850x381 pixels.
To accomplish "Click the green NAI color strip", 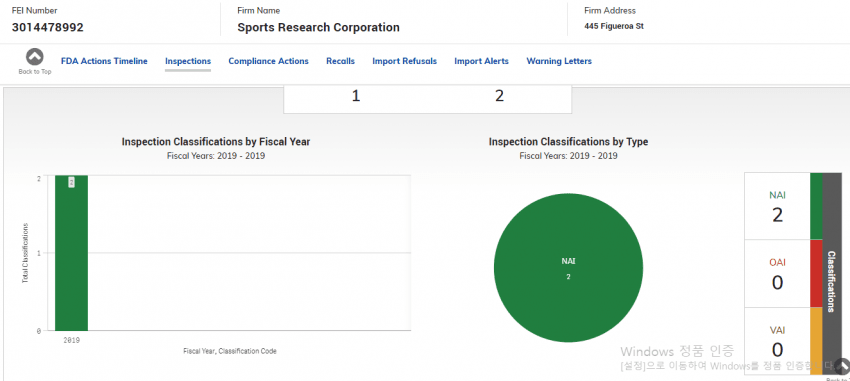I will point(816,206).
